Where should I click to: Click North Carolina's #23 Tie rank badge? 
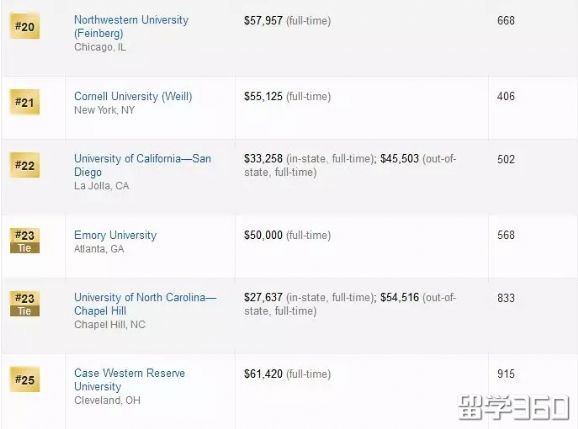click(25, 304)
